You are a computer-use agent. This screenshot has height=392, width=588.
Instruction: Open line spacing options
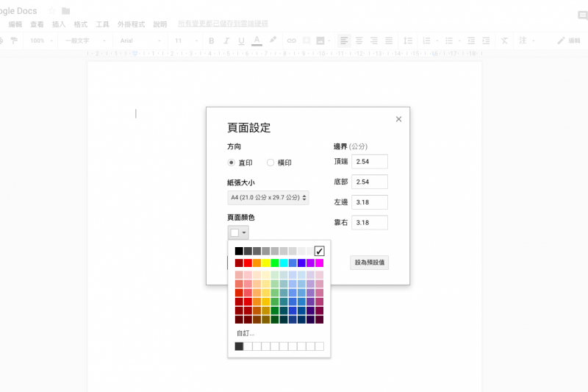pos(408,40)
